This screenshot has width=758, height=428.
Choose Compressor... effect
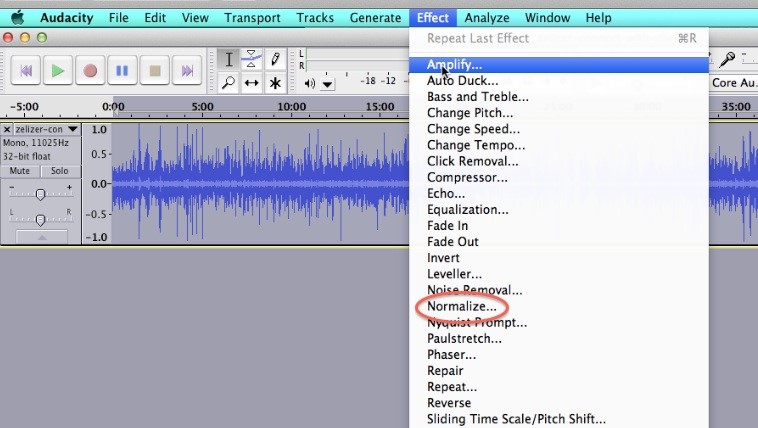pos(559,177)
